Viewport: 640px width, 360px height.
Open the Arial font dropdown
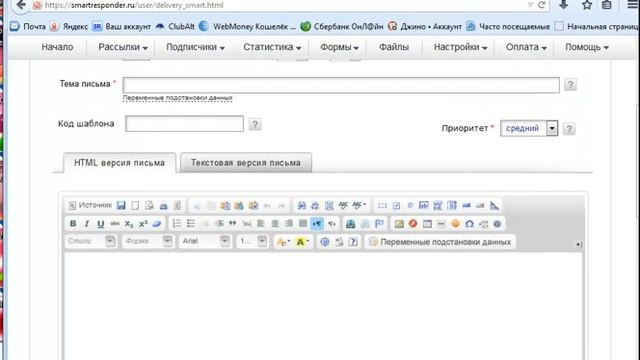(x=205, y=241)
